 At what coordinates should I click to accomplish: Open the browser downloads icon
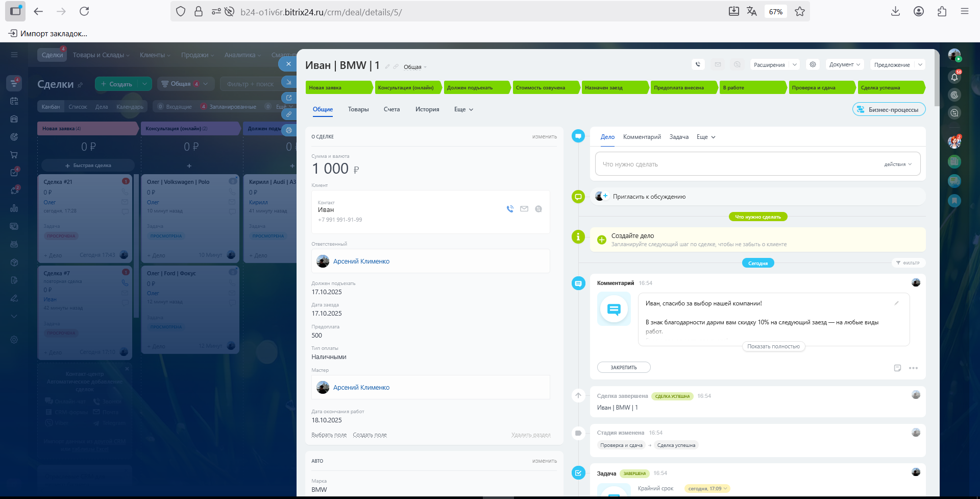(x=895, y=11)
